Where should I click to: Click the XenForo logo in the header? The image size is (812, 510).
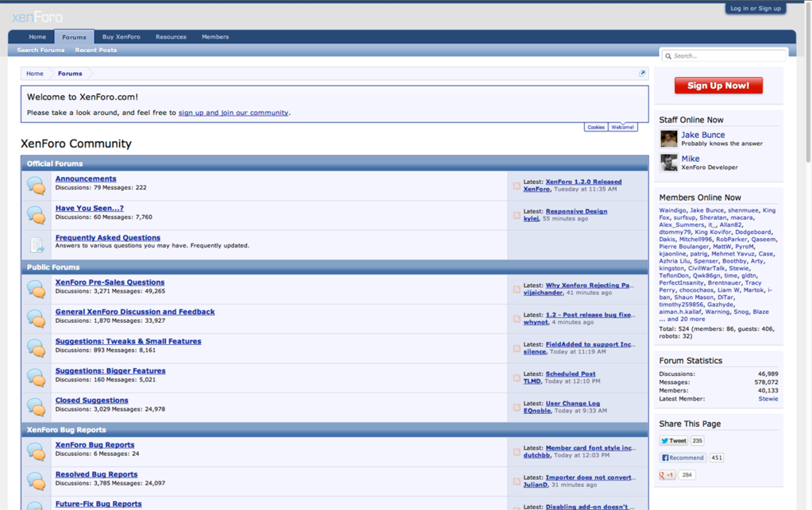click(x=37, y=17)
